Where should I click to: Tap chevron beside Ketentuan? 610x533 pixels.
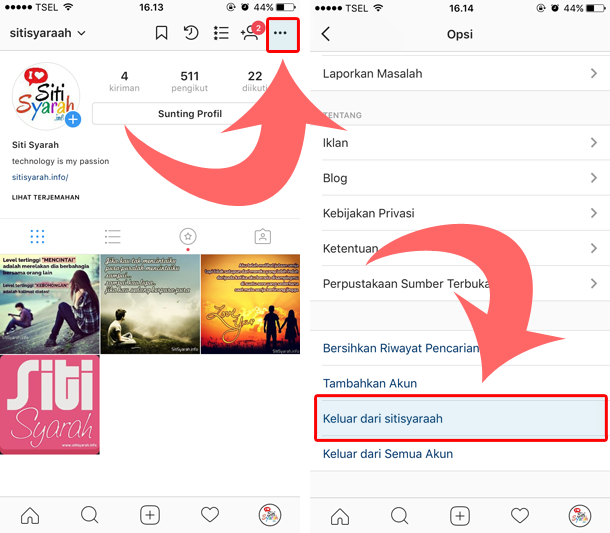click(594, 248)
